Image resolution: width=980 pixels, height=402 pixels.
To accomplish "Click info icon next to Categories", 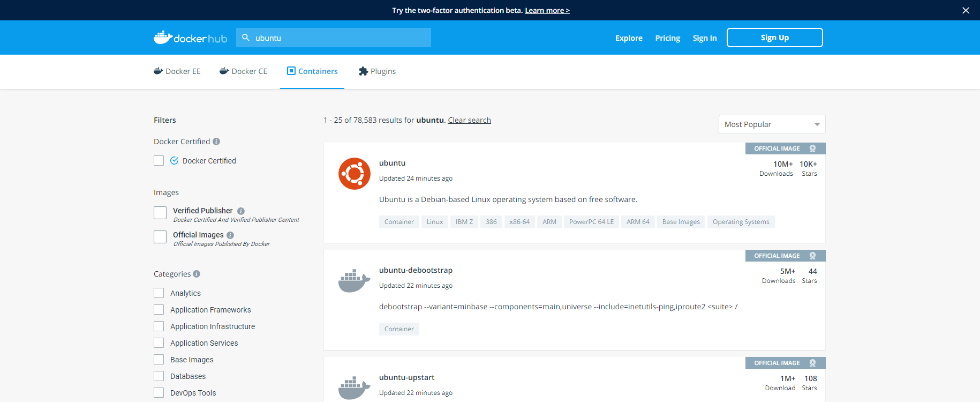I will coord(197,274).
